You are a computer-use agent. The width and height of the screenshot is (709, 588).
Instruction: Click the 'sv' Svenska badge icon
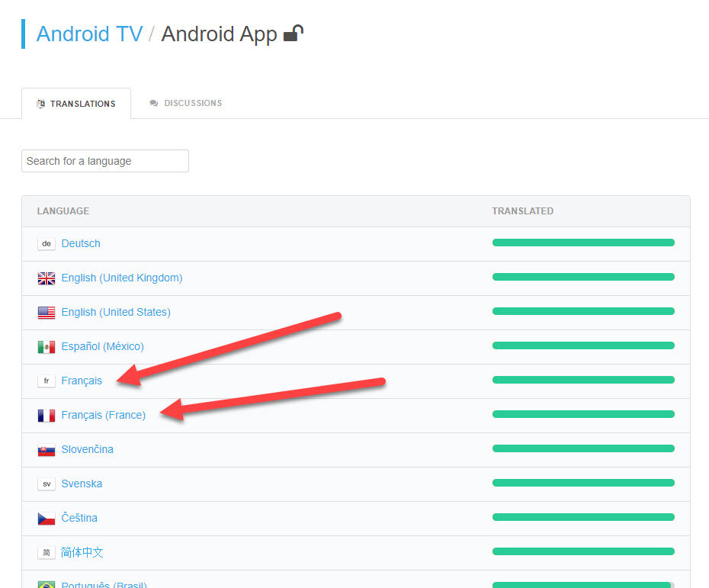47,484
